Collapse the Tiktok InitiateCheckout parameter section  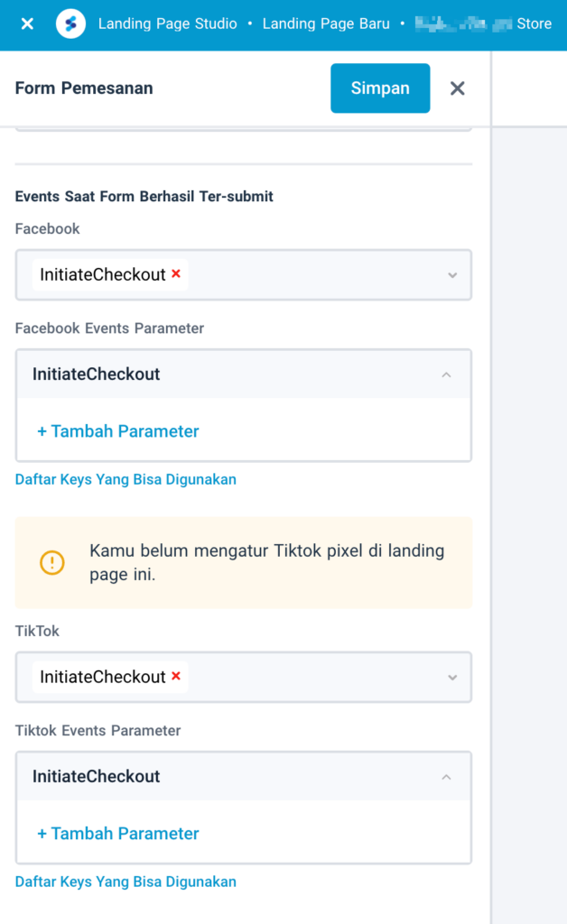[446, 776]
